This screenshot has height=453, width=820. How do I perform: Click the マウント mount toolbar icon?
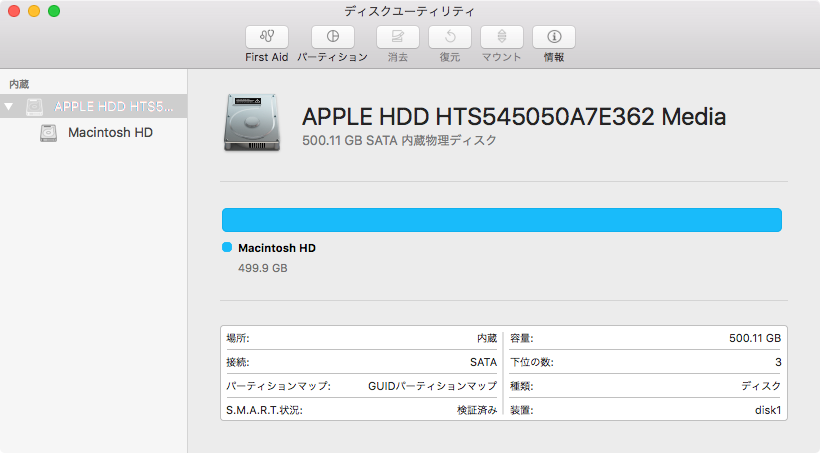click(x=502, y=37)
